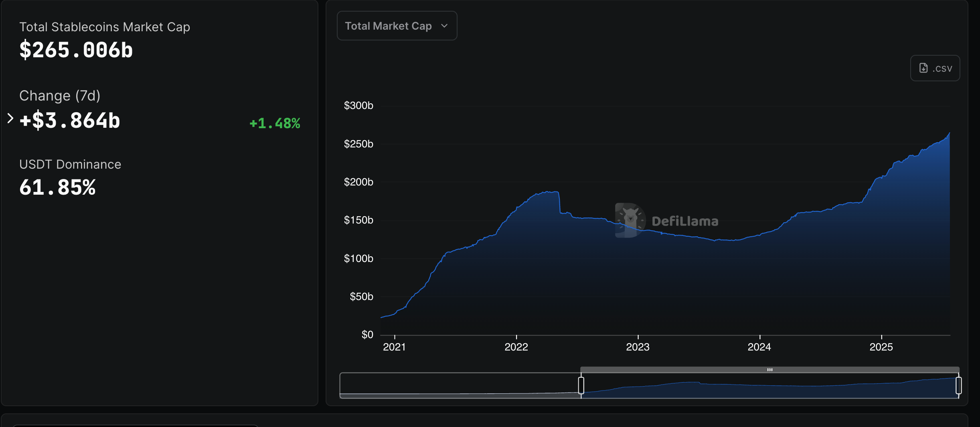Grab the range selection top bar handle
Screen dimensions: 980x427
coord(770,369)
